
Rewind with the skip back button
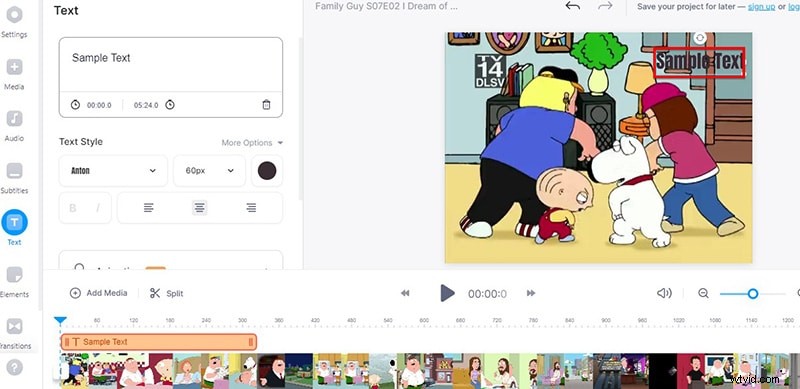click(x=405, y=293)
